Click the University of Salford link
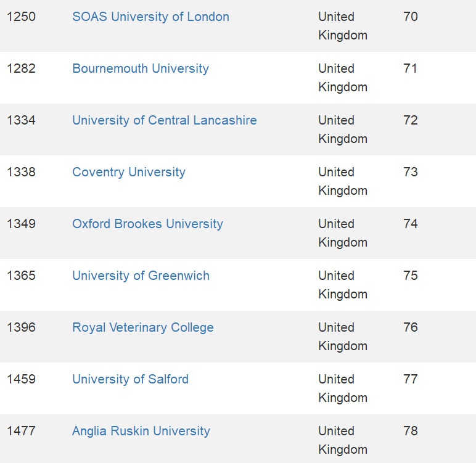Image resolution: width=476 pixels, height=463 pixels. (130, 379)
